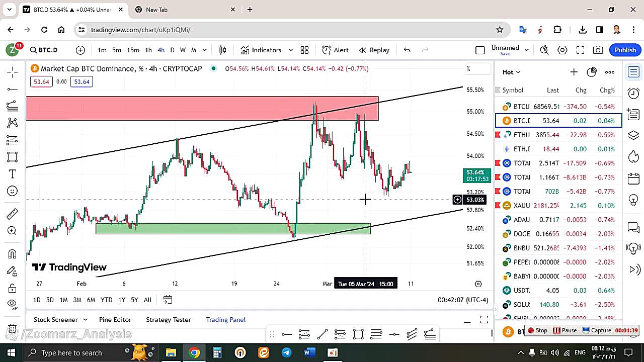The height and width of the screenshot is (362, 644).
Task: Click the compare or add symbol plus button
Action: coord(80,50)
